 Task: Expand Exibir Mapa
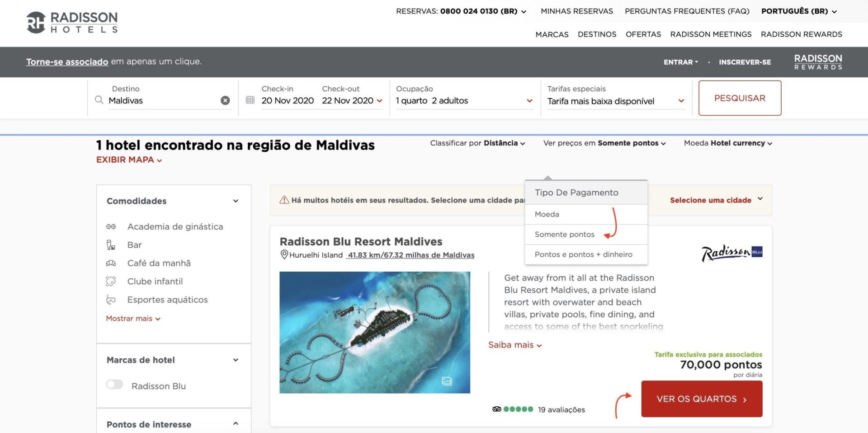click(x=129, y=160)
